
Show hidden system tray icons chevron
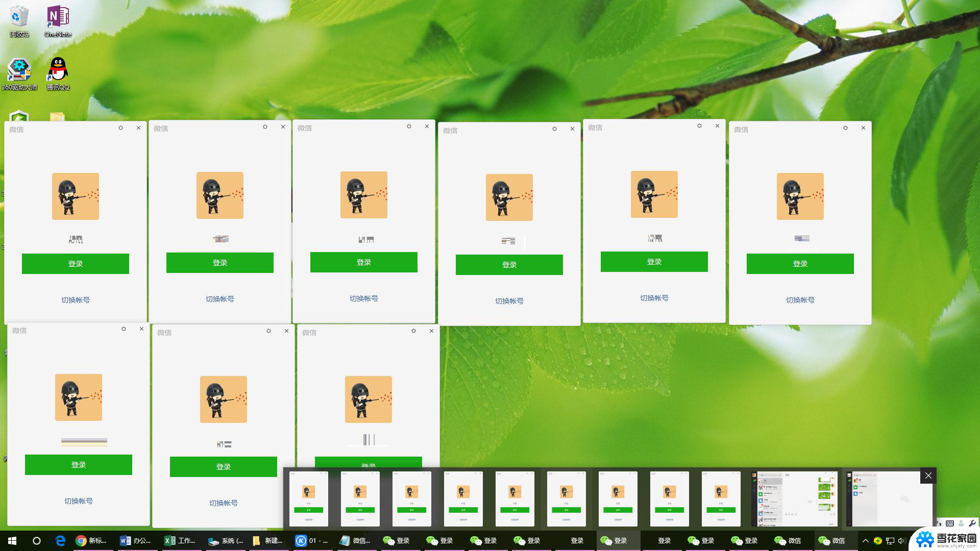pyautogui.click(x=866, y=541)
